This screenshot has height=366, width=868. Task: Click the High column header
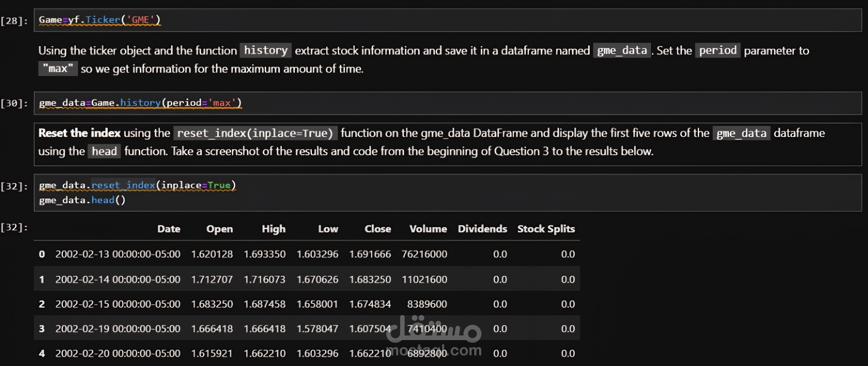click(x=274, y=229)
